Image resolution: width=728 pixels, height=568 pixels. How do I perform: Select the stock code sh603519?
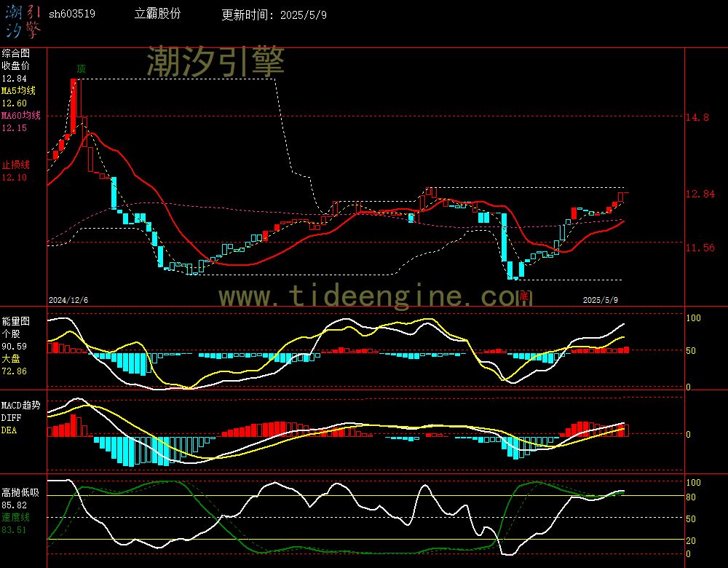coord(72,14)
